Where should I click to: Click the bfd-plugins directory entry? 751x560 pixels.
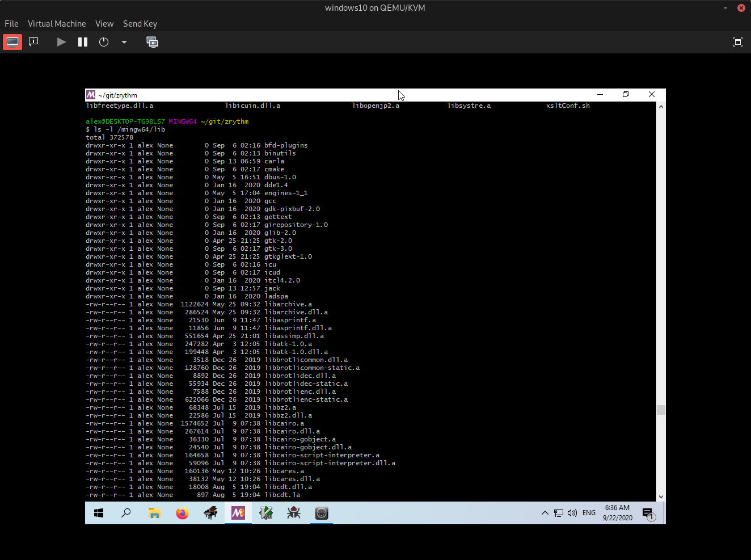(286, 145)
